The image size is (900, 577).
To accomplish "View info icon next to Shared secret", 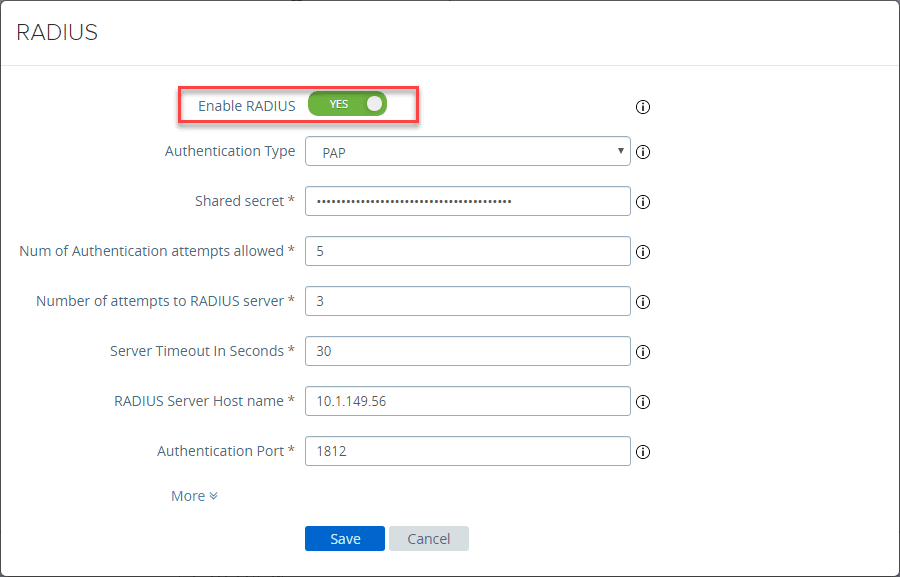I will (643, 201).
